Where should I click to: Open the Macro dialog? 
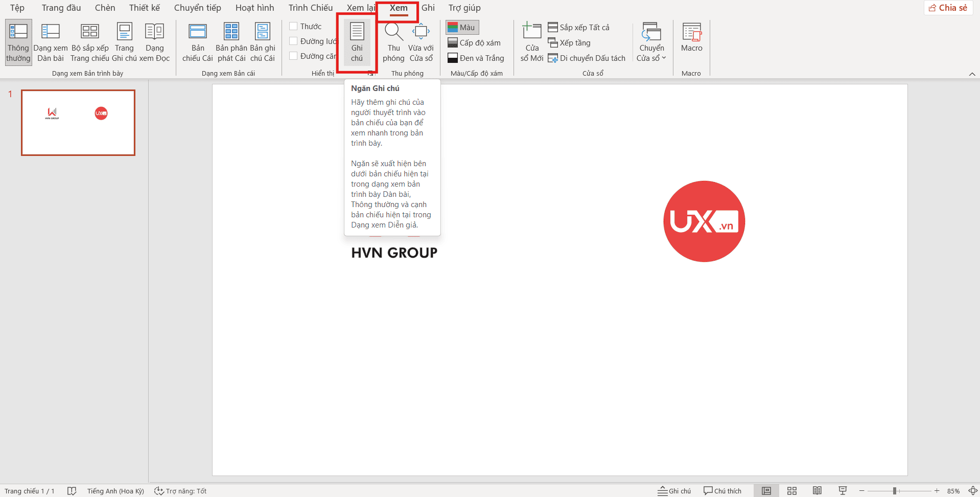tap(691, 41)
